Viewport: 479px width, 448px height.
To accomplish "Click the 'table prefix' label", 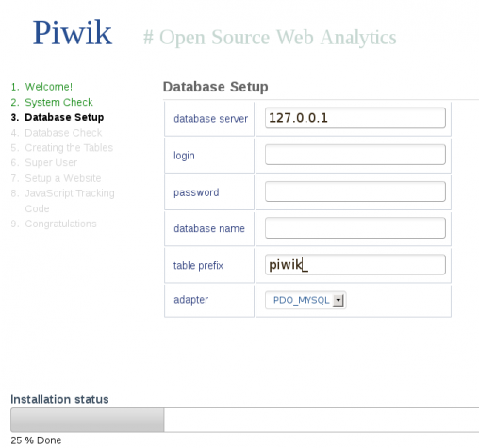I will tap(198, 266).
